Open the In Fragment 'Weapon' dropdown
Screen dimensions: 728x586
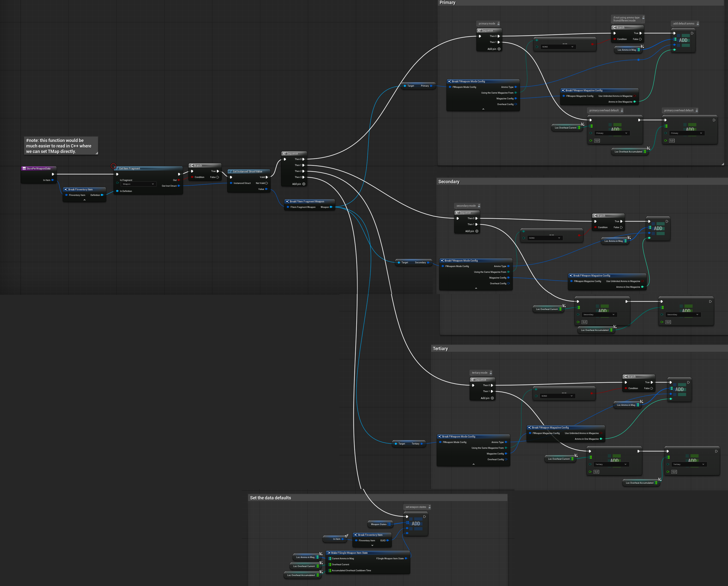point(138,184)
